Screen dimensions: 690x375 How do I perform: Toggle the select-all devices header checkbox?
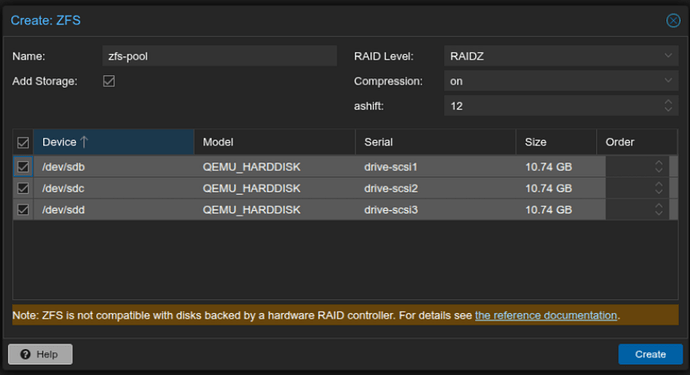pos(23,143)
